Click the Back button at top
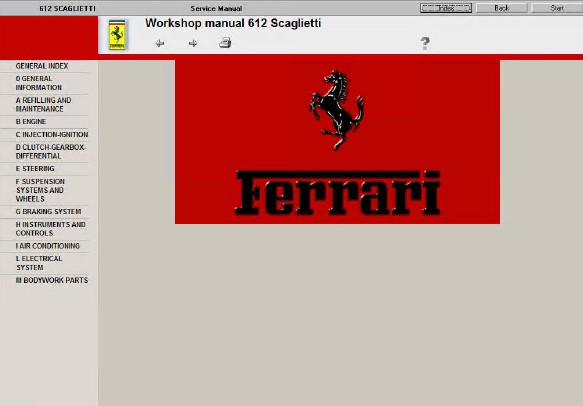The image size is (583, 406). click(502, 8)
